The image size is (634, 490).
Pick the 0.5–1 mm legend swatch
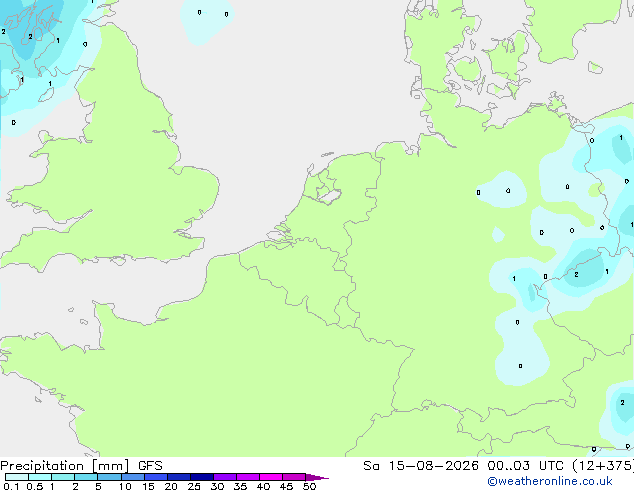tap(40, 477)
